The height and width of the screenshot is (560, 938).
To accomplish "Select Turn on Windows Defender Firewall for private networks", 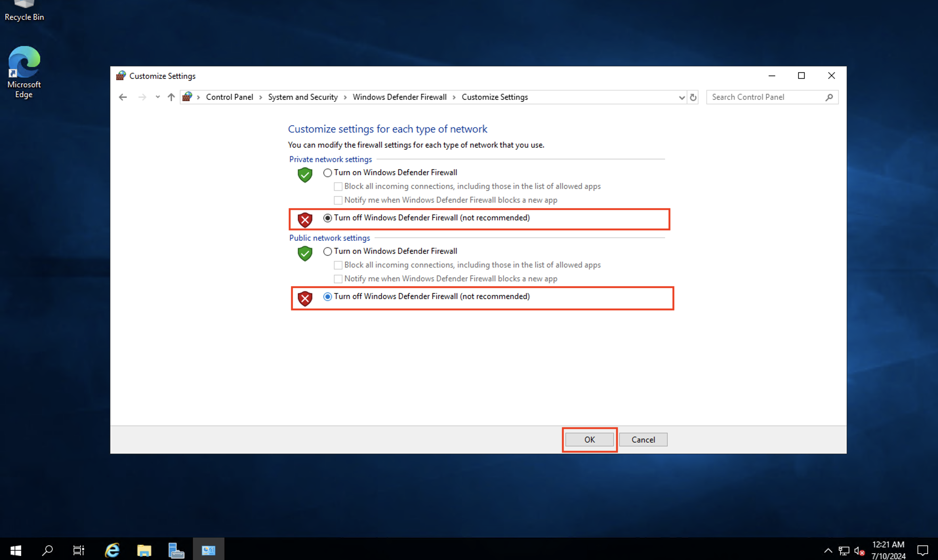I will 327,172.
